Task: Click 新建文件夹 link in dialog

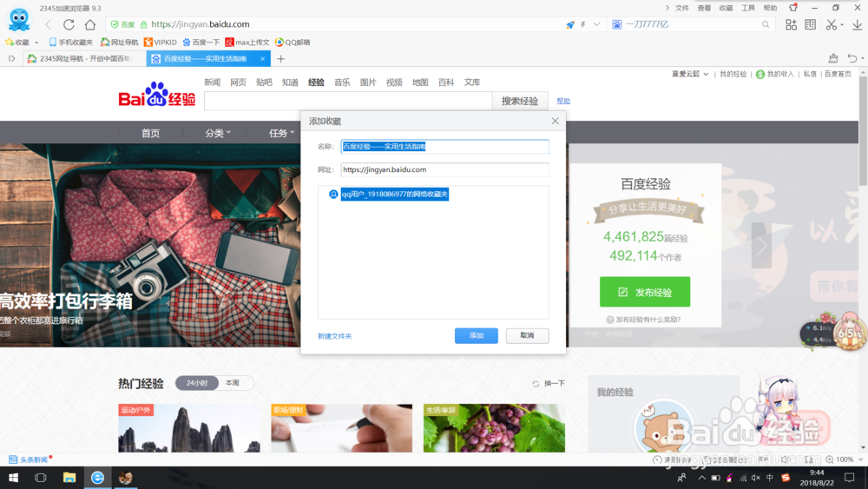Action: click(x=334, y=336)
